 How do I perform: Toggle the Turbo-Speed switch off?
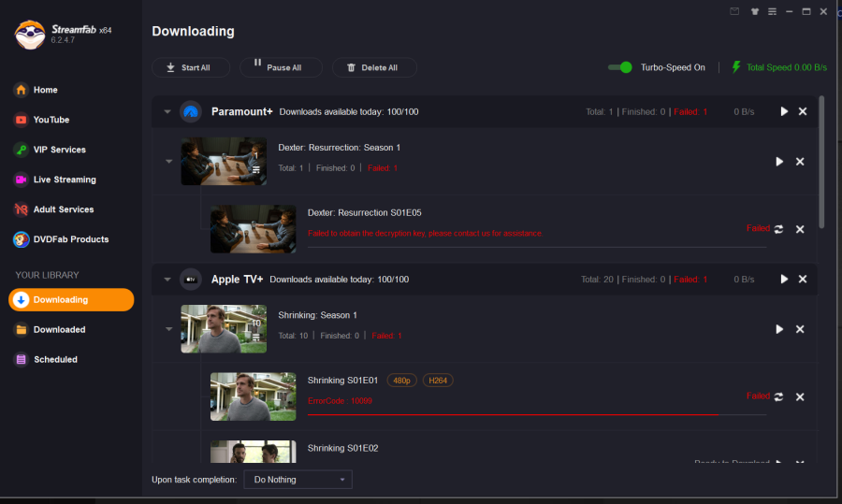(x=619, y=67)
